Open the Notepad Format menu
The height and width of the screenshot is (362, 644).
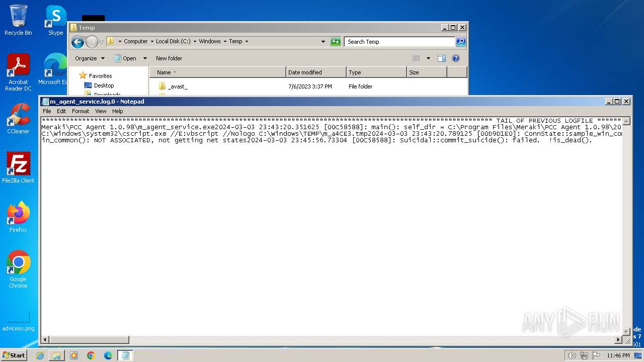tap(80, 111)
